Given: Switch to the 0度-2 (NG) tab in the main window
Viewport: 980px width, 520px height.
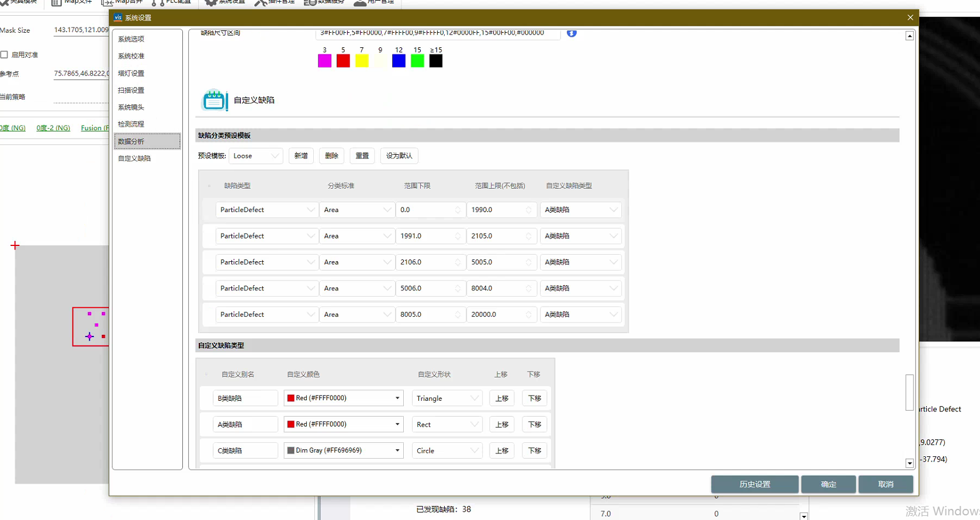Looking at the screenshot, I should pyautogui.click(x=53, y=128).
